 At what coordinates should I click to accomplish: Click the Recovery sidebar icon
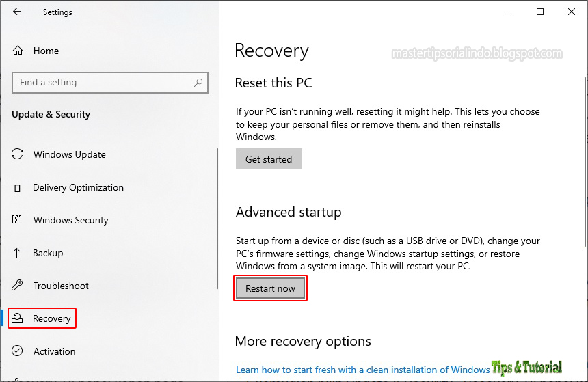pos(18,318)
